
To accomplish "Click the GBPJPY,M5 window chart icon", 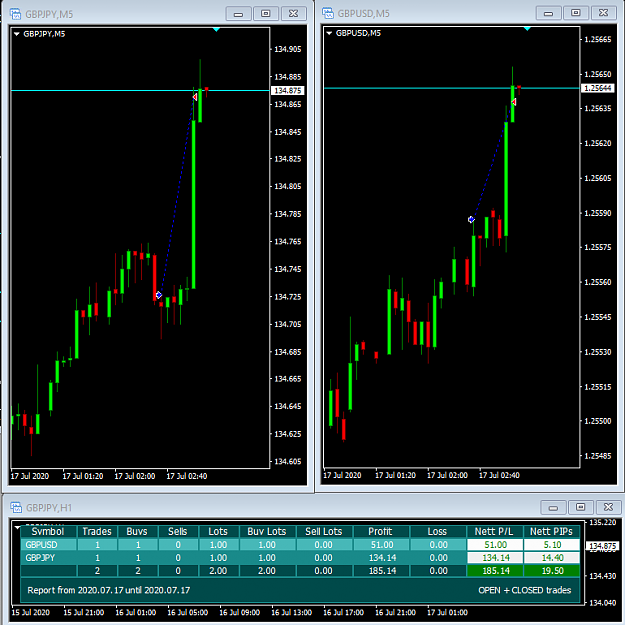I will [x=15, y=14].
